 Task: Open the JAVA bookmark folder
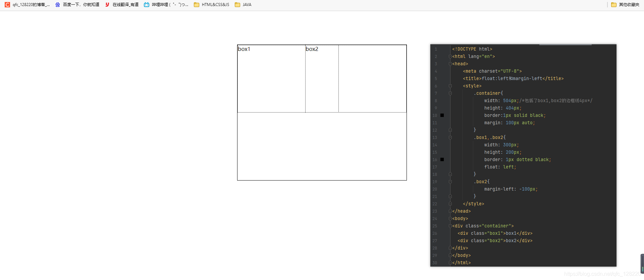coord(243,5)
